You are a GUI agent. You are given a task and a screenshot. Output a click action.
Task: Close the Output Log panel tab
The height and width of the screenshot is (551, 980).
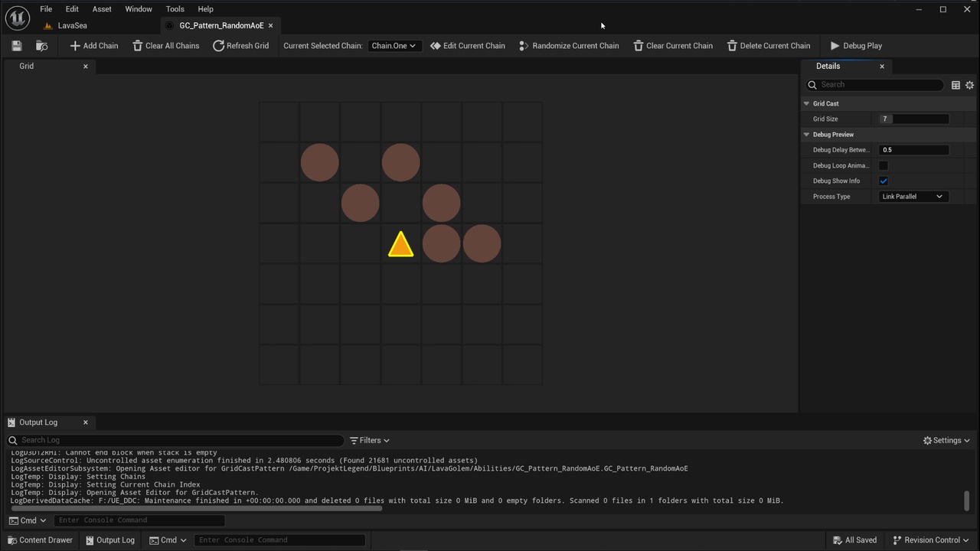pyautogui.click(x=86, y=422)
